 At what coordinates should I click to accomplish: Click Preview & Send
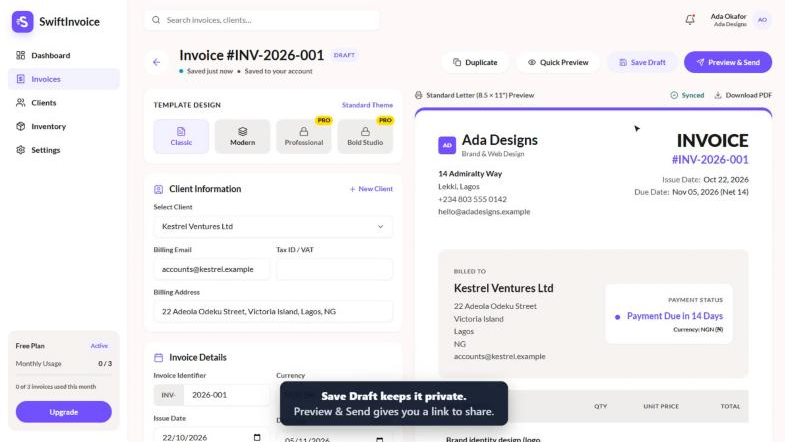click(728, 62)
